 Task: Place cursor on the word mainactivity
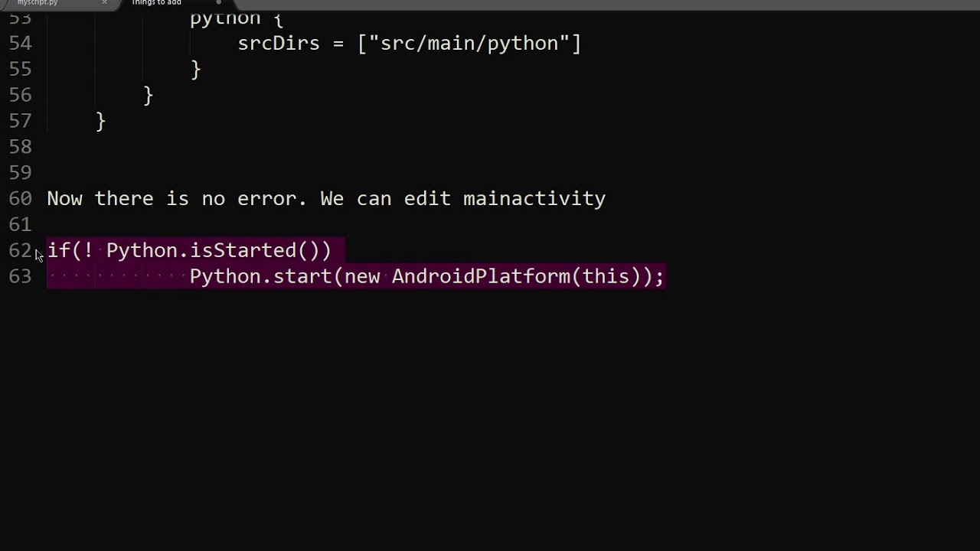point(534,199)
